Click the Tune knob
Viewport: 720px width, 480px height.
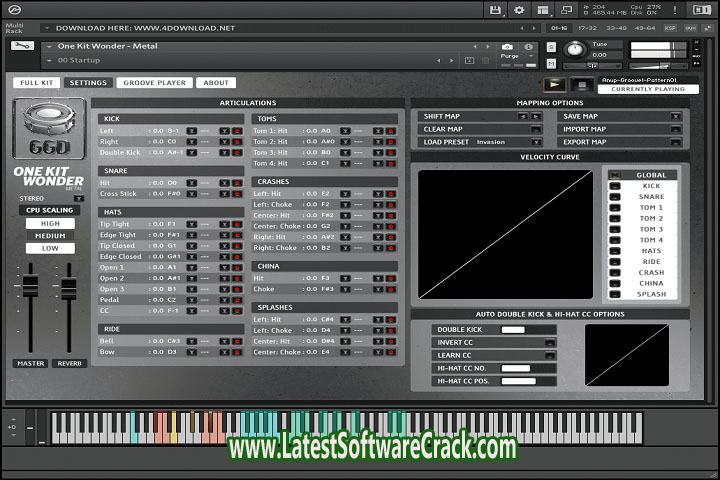coord(575,49)
